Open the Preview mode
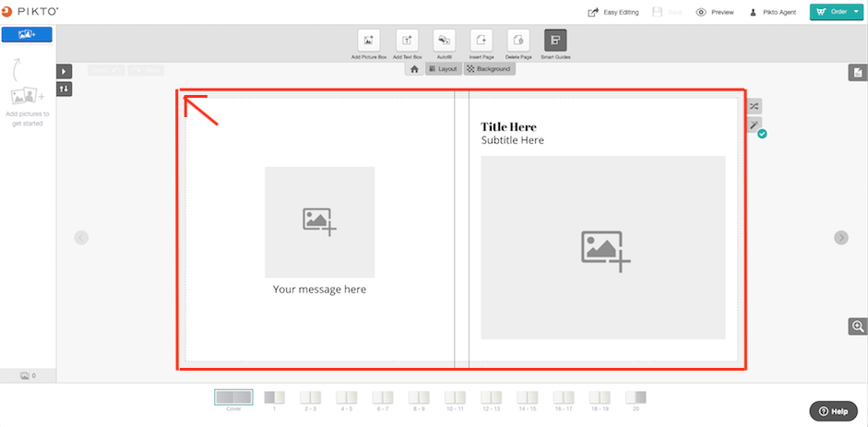The width and height of the screenshot is (868, 427). tap(715, 12)
